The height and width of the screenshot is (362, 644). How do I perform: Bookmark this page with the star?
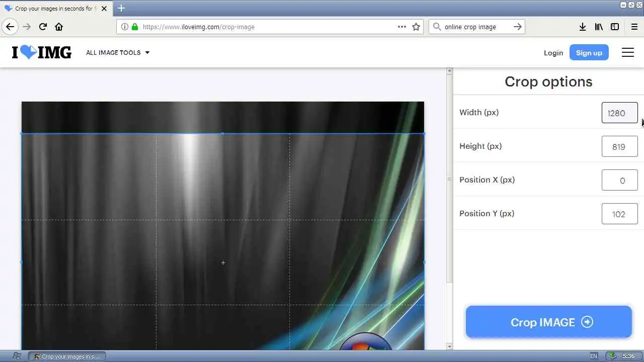click(x=416, y=27)
